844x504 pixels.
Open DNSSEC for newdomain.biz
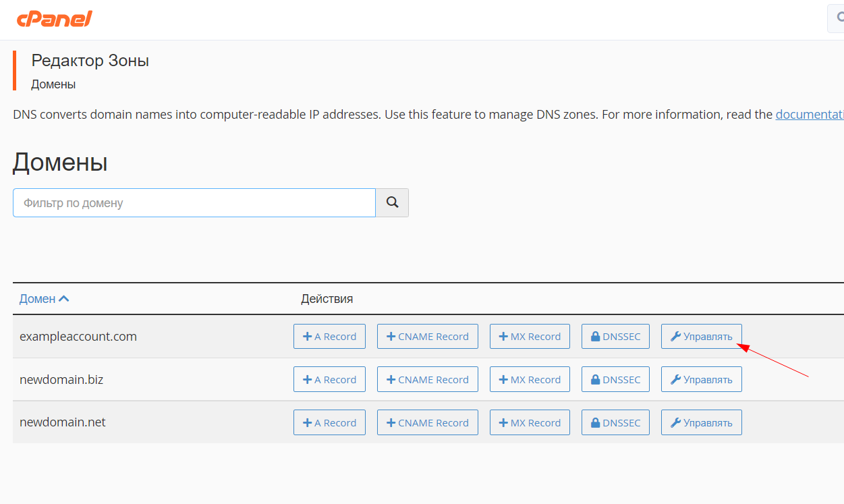coord(615,380)
